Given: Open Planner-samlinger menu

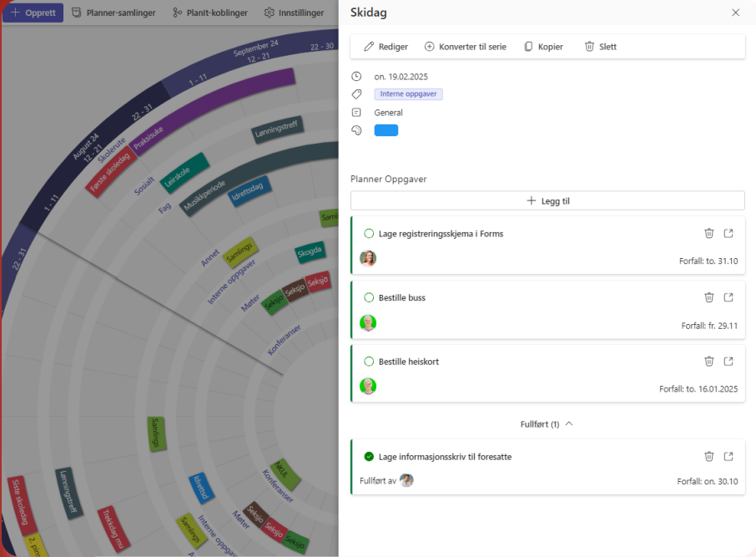Looking at the screenshot, I should point(113,13).
